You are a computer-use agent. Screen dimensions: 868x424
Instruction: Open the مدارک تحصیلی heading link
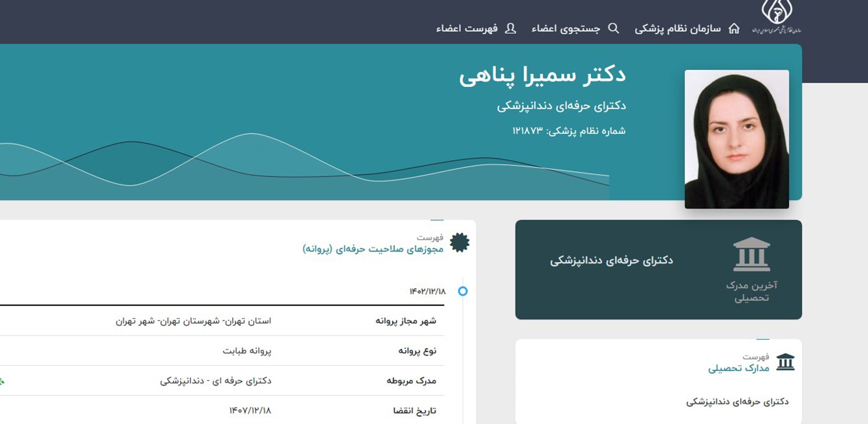(x=738, y=368)
